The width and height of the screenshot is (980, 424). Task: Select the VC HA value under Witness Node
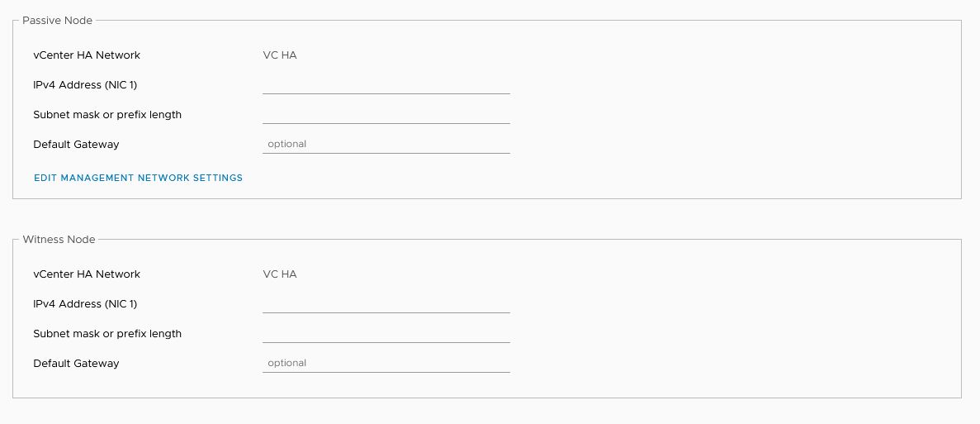280,274
